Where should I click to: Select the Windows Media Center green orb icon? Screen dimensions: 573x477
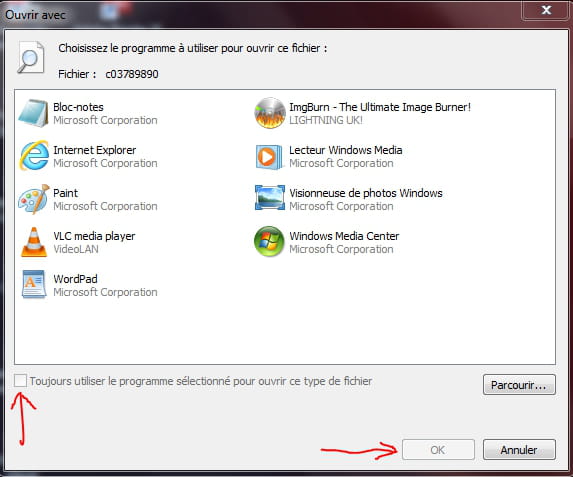269,242
